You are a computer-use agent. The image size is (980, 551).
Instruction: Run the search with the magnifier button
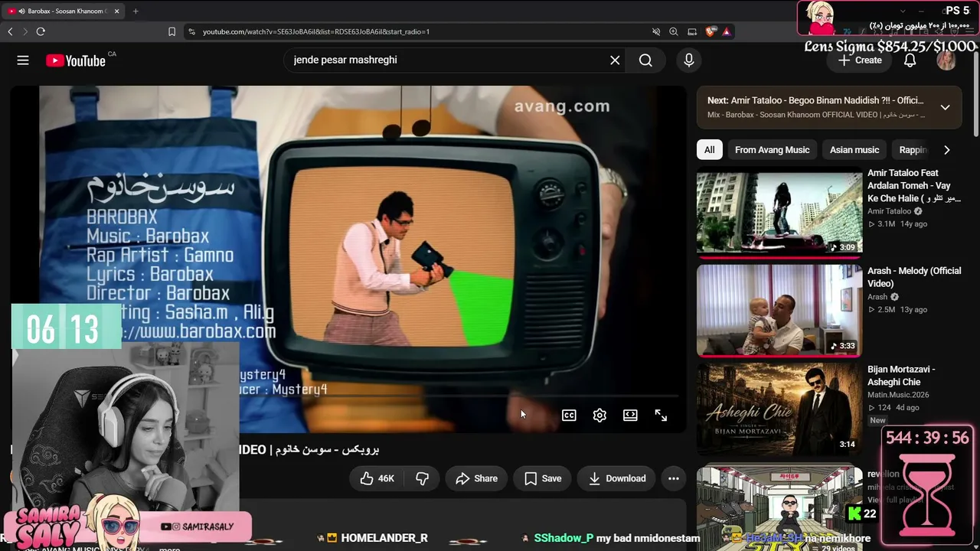coord(645,60)
